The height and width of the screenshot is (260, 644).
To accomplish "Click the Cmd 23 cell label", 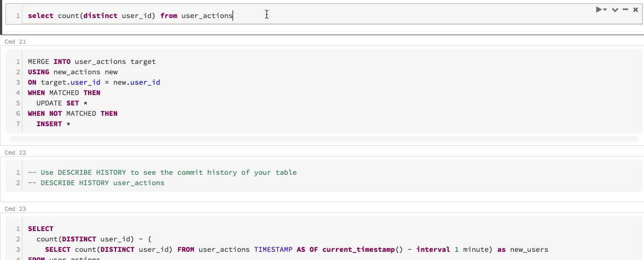I will point(11,209).
